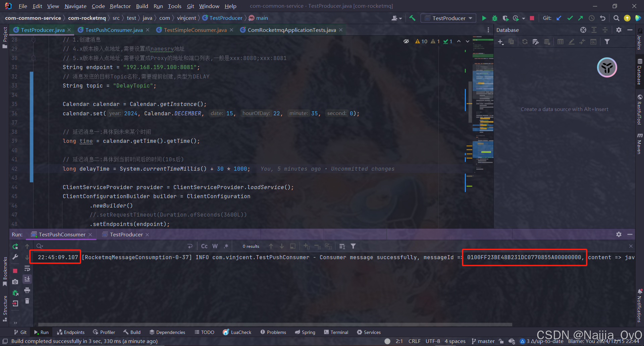The height and width of the screenshot is (346, 644).
Task: Update project via the Git blue arrow
Action: [x=559, y=18]
